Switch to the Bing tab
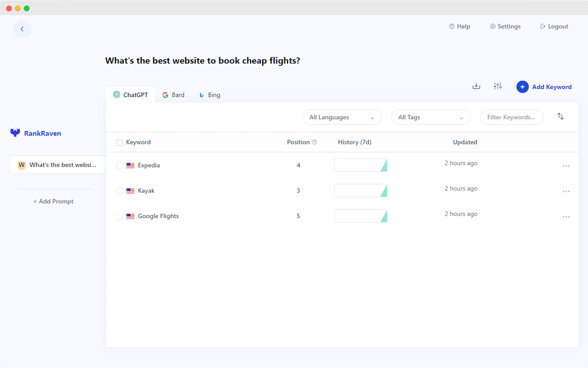The image size is (588, 368). tap(210, 95)
